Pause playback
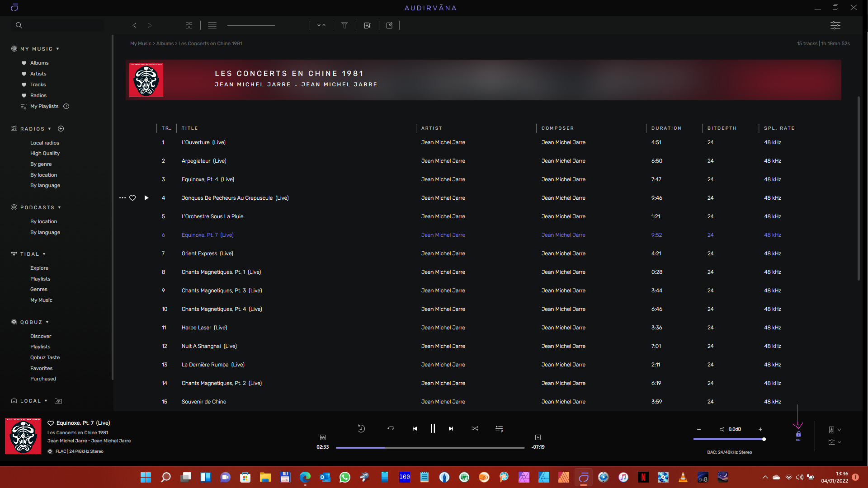The height and width of the screenshot is (488, 868). tap(433, 428)
